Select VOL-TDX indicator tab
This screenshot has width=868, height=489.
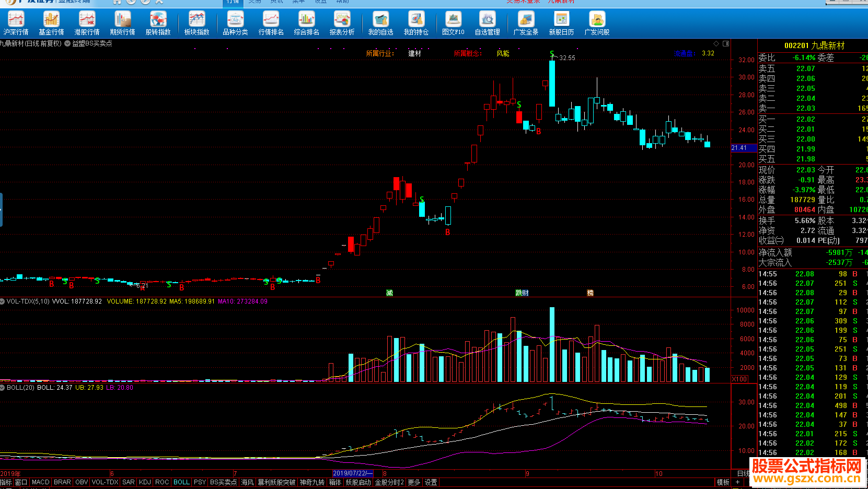click(105, 482)
